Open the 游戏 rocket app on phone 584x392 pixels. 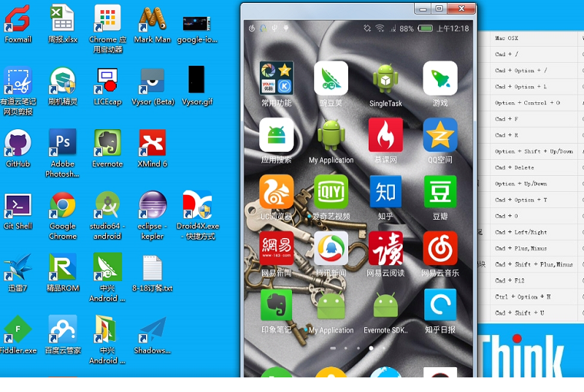pos(440,78)
